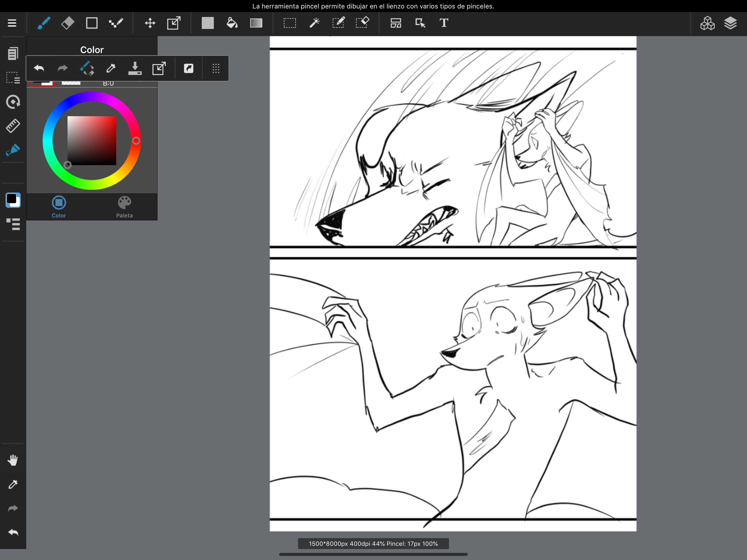This screenshot has width=747, height=560.
Task: Select the Brush tool in top toolbar
Action: pyautogui.click(x=44, y=23)
